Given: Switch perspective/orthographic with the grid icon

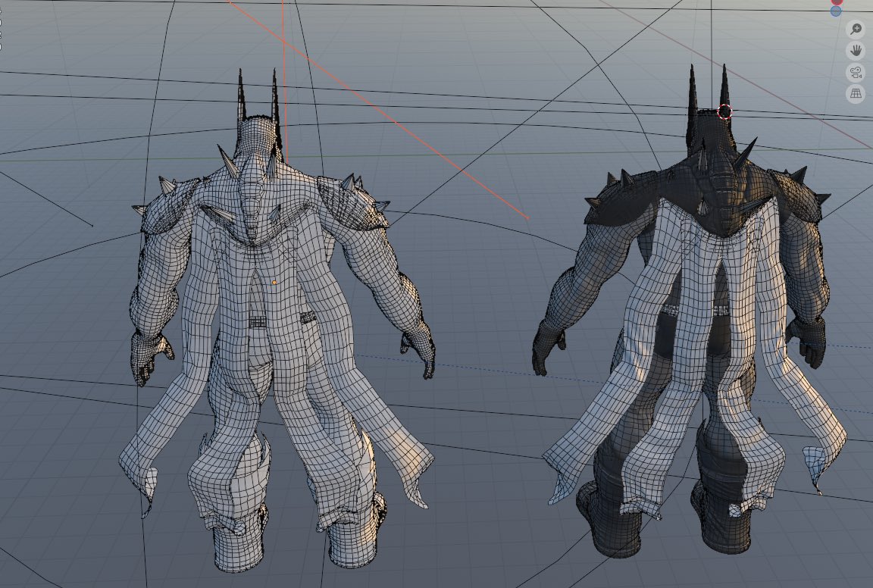Looking at the screenshot, I should [x=856, y=93].
